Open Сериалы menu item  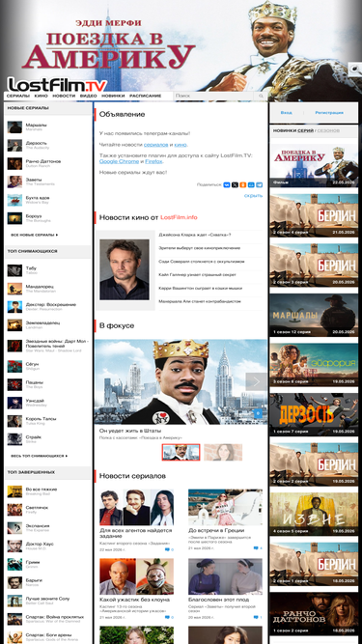18,96
